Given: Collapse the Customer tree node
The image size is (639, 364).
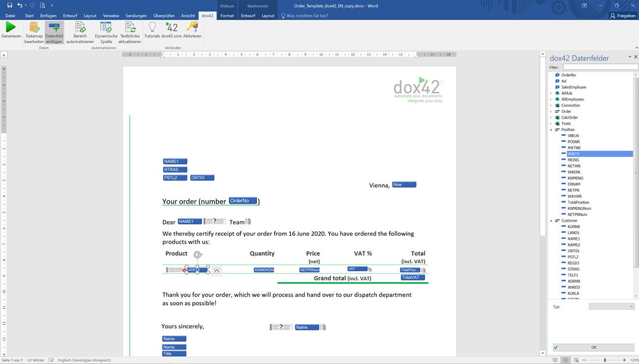Looking at the screenshot, I should click(551, 221).
